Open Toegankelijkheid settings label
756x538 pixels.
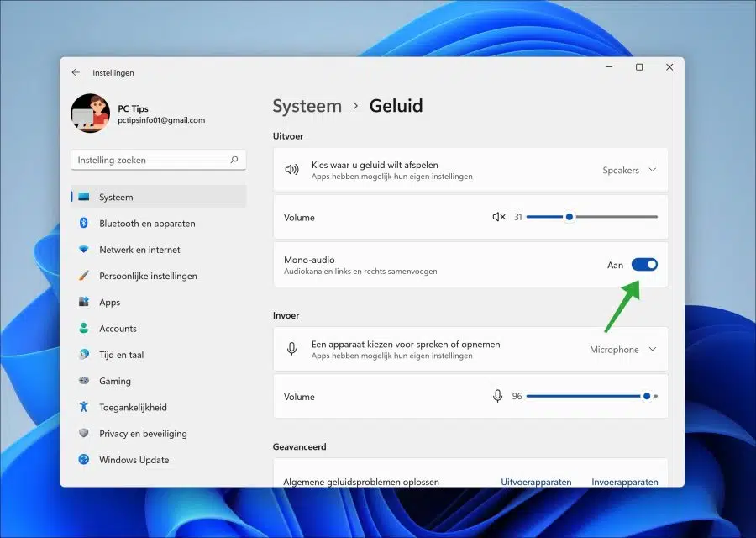133,407
